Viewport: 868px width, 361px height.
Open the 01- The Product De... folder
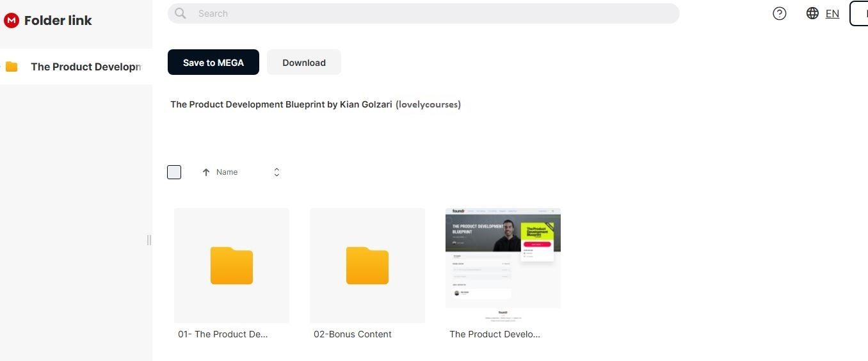(232, 265)
